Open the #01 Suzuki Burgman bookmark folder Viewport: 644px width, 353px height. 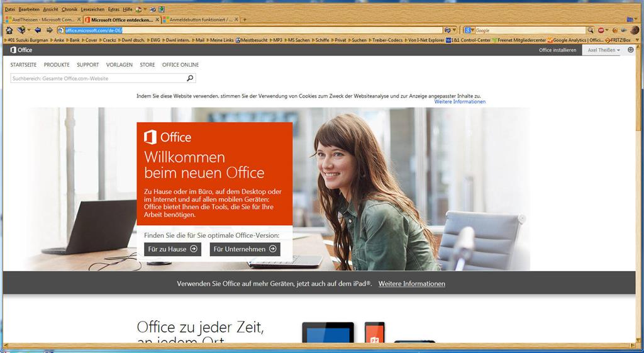click(26, 40)
